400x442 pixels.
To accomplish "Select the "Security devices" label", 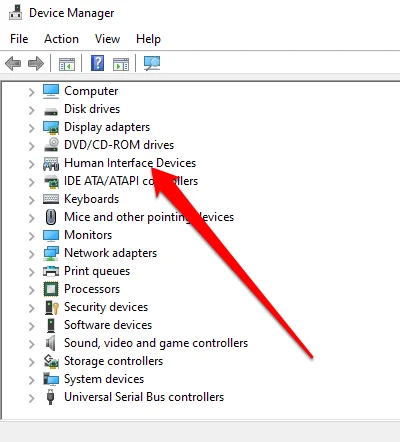I will [x=106, y=307].
